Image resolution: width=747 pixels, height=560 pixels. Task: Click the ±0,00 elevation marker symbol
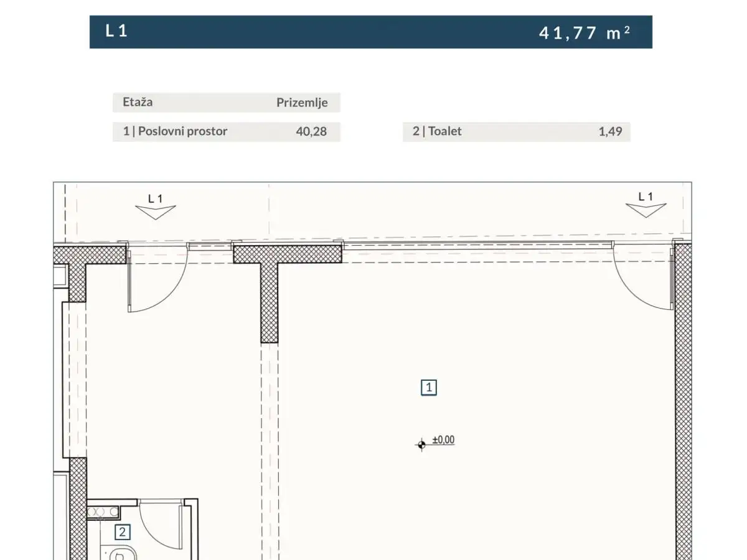click(421, 444)
